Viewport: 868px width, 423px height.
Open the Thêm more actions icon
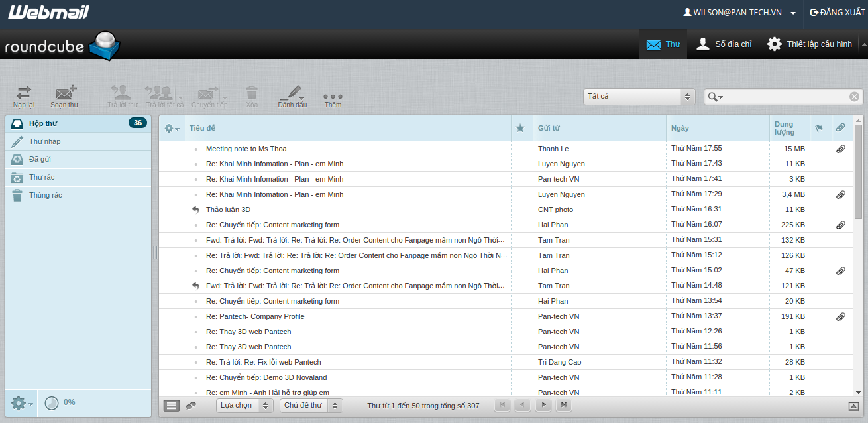(x=333, y=96)
